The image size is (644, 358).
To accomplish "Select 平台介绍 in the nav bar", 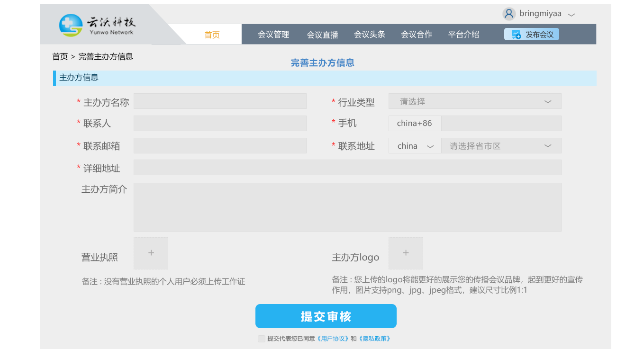I will click(463, 35).
